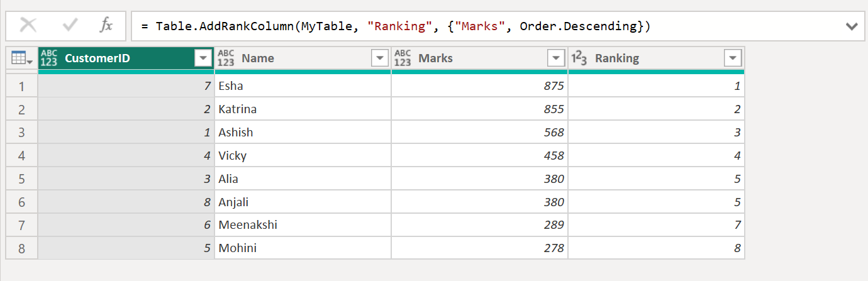868x281 pixels.
Task: Click inside the Table.AddRankColumn formula text
Action: click(x=396, y=26)
